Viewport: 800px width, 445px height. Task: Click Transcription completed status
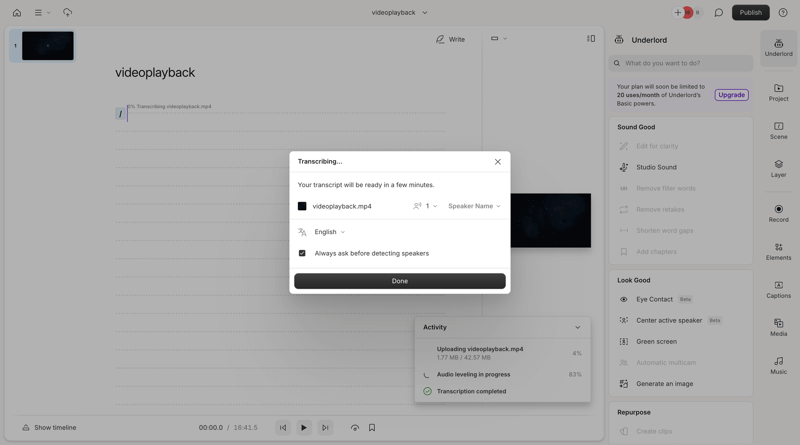tap(465, 391)
